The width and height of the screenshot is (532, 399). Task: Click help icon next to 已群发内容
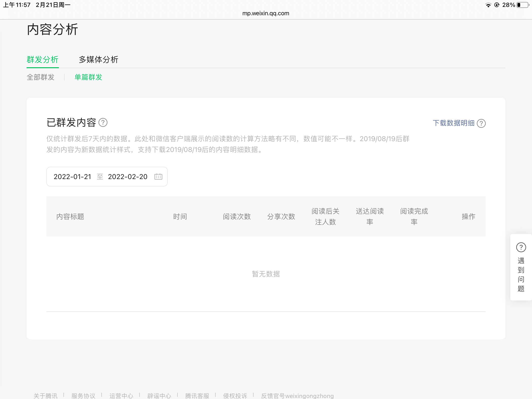click(x=103, y=122)
